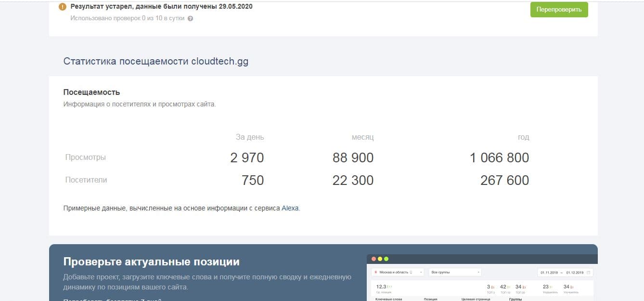Image resolution: width=644 pixels, height=301 pixels.
Task: Open the Alexa link
Action: click(290, 209)
